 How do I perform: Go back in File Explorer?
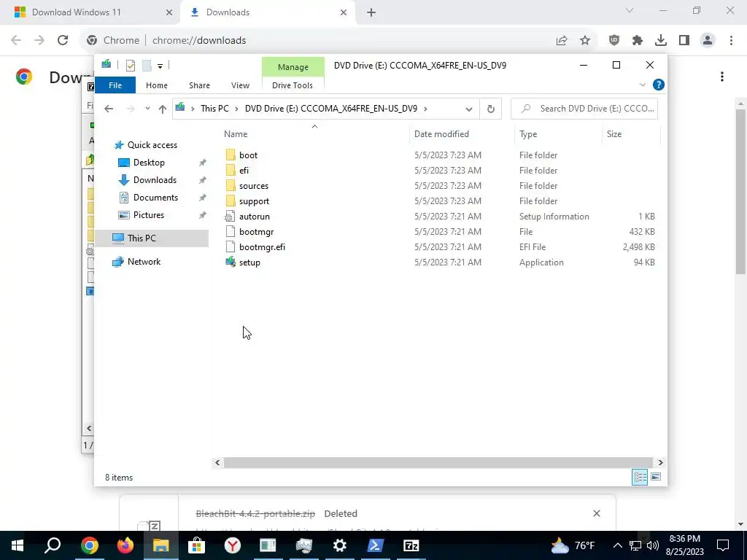109,109
